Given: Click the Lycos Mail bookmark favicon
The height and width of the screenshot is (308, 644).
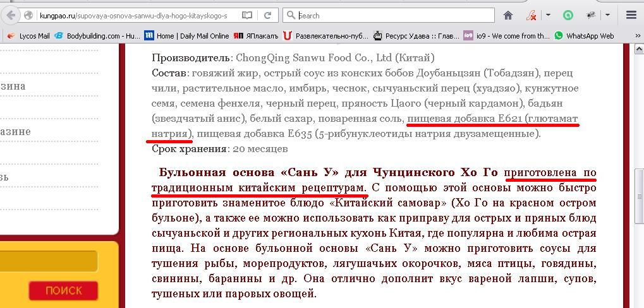Looking at the screenshot, I should tap(11, 36).
